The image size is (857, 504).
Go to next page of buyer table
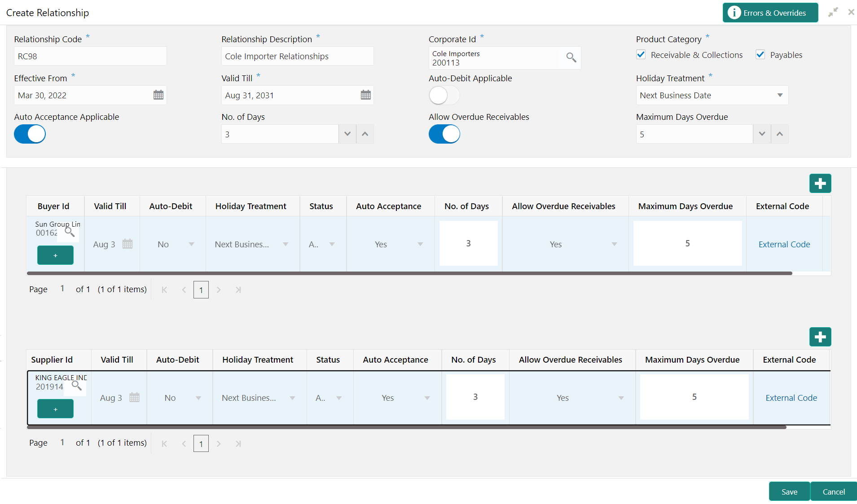(219, 290)
